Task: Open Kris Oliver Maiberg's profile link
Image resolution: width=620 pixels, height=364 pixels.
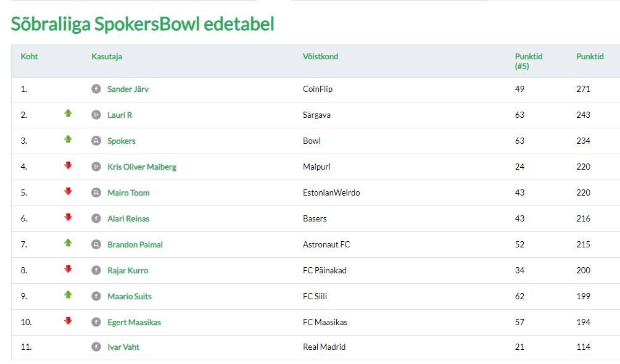Action: pos(142,167)
